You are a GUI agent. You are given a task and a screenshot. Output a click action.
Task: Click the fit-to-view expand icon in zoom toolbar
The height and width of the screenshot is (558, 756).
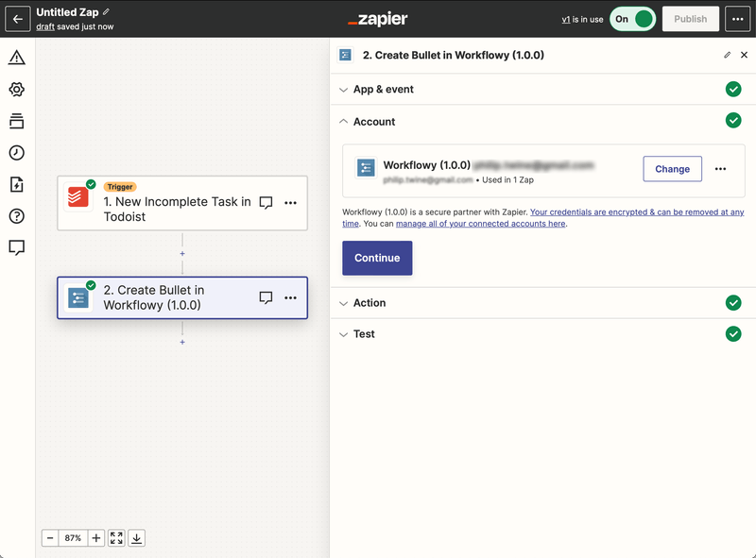point(116,537)
